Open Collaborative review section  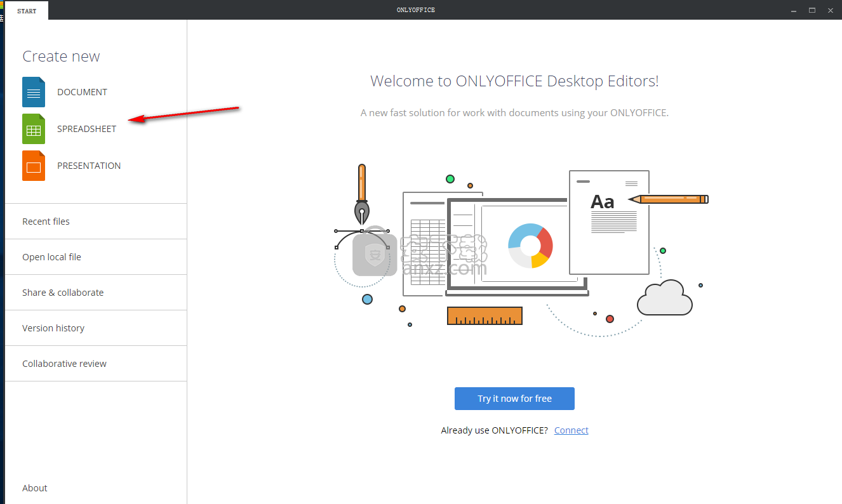click(x=96, y=364)
